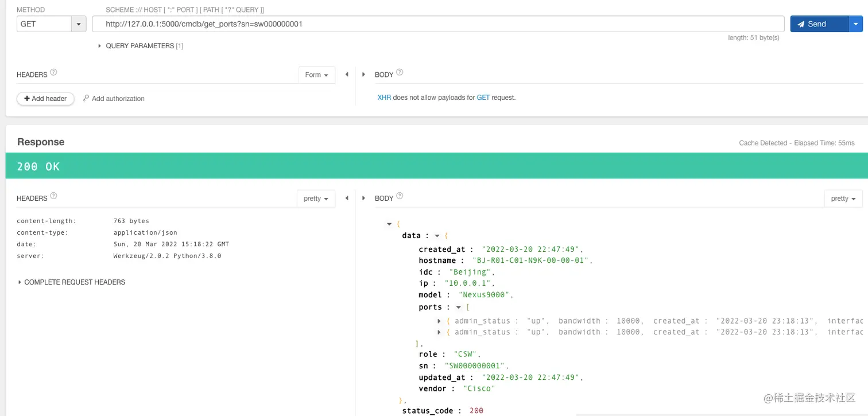This screenshot has height=416, width=868.
Task: Click the Add header button
Action: (45, 99)
